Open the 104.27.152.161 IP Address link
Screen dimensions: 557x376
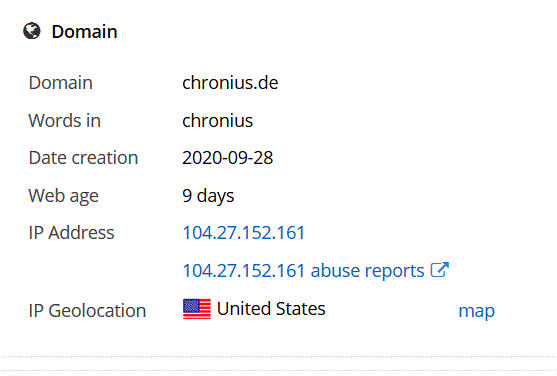pyautogui.click(x=243, y=233)
